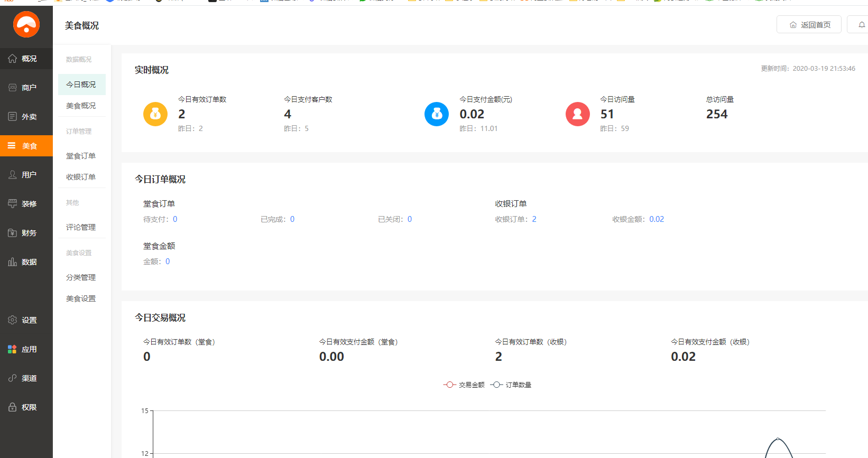Click 昨日: 11.01 text

click(x=478, y=128)
